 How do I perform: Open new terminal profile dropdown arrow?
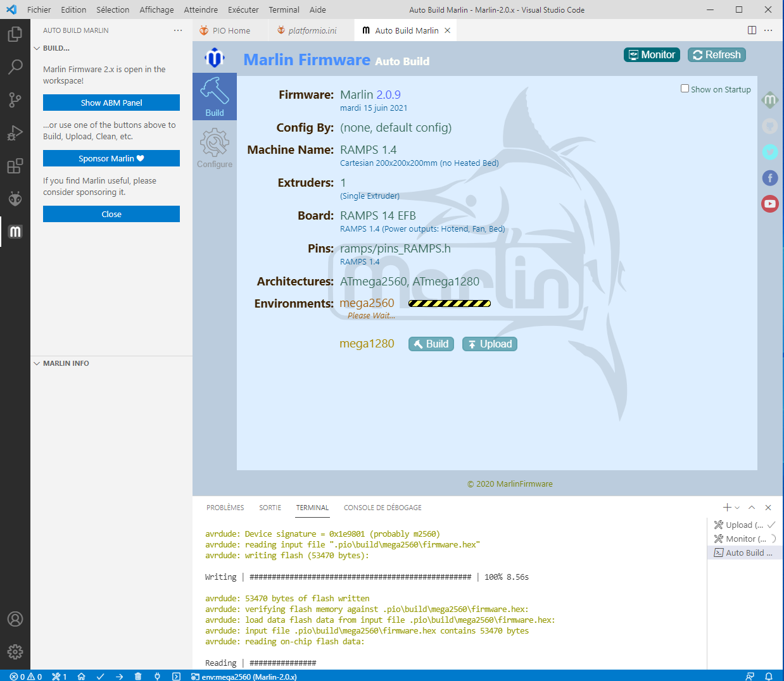(737, 508)
